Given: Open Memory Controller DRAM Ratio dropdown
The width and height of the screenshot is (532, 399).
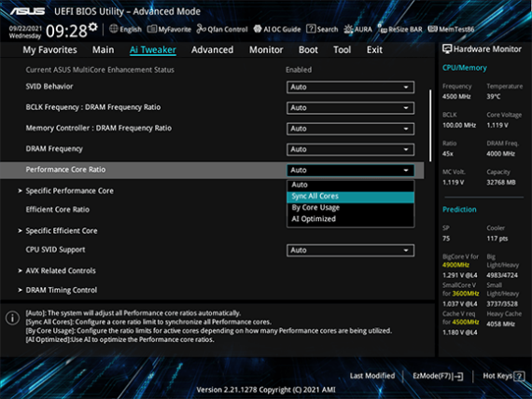Looking at the screenshot, I should pyautogui.click(x=350, y=129).
